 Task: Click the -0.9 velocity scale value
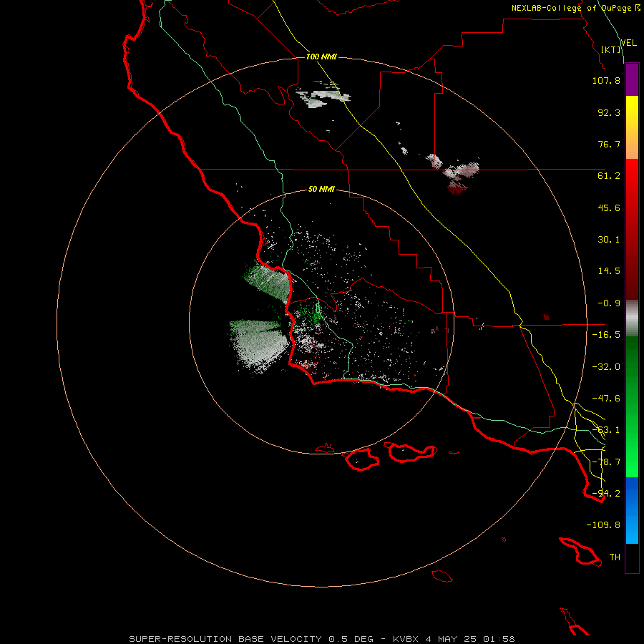tap(609, 303)
